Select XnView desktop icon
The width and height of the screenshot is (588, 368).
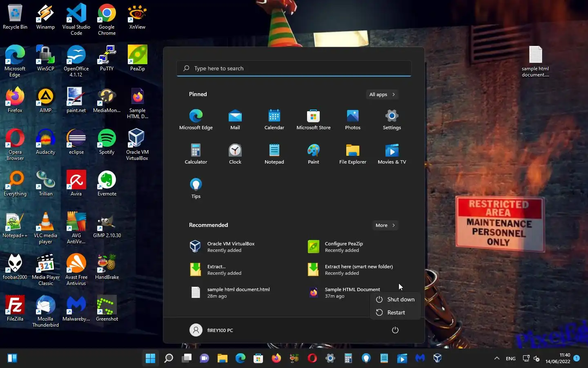pos(137,17)
